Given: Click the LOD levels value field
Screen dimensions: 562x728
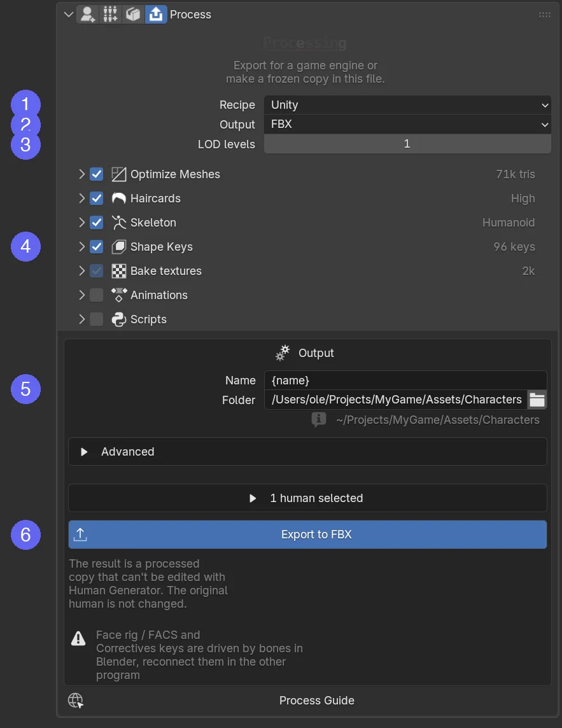Looking at the screenshot, I should 407,144.
